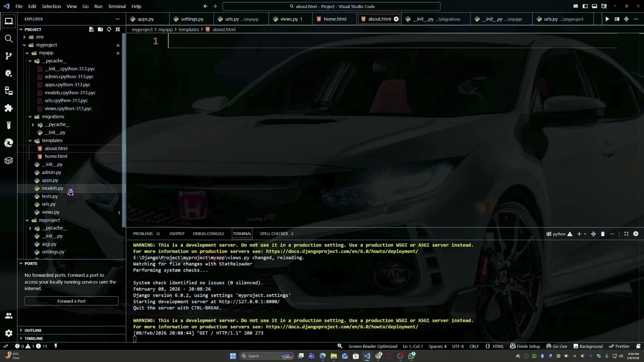Open the PROBLEMS panel tab
The width and height of the screenshot is (644, 362).
pos(146,234)
